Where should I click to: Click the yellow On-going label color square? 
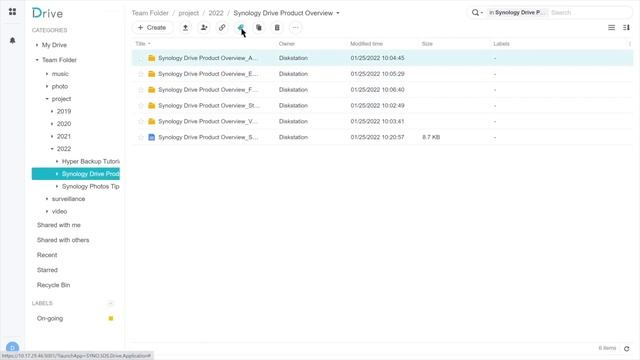111,318
